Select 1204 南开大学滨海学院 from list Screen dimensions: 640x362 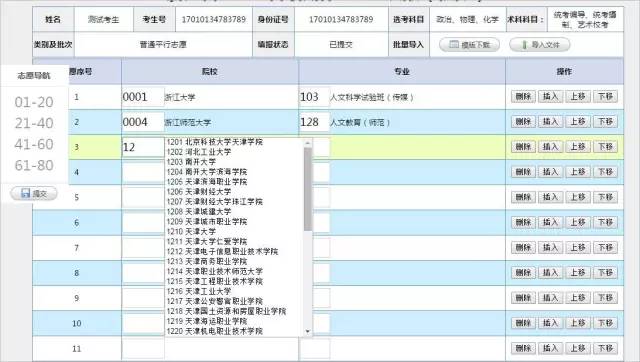click(x=207, y=172)
